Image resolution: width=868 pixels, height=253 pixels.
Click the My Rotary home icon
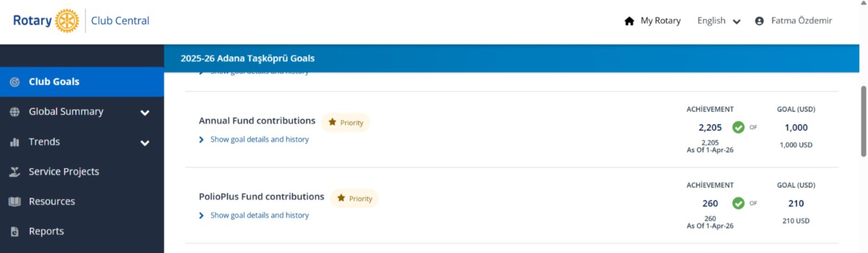(629, 21)
